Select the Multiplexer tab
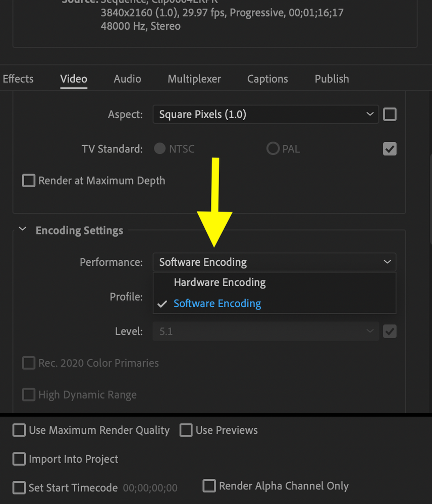Viewport: 432px width, 504px height. point(194,79)
